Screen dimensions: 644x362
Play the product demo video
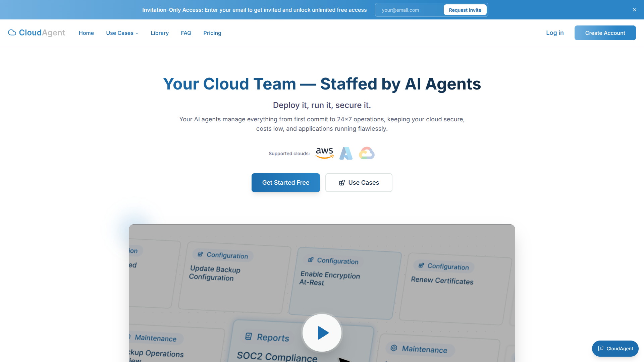click(x=322, y=333)
